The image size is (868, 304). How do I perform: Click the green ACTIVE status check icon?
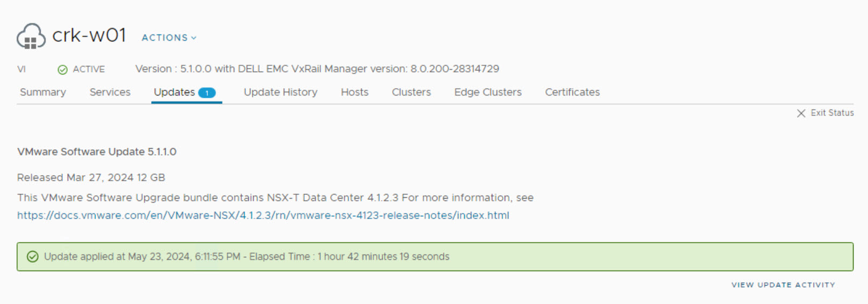click(62, 69)
